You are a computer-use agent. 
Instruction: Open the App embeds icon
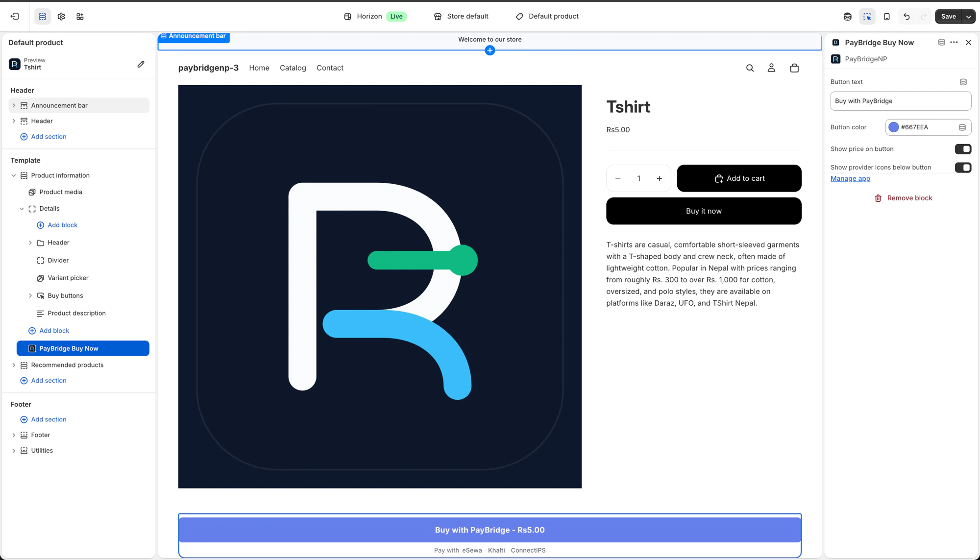(x=80, y=16)
